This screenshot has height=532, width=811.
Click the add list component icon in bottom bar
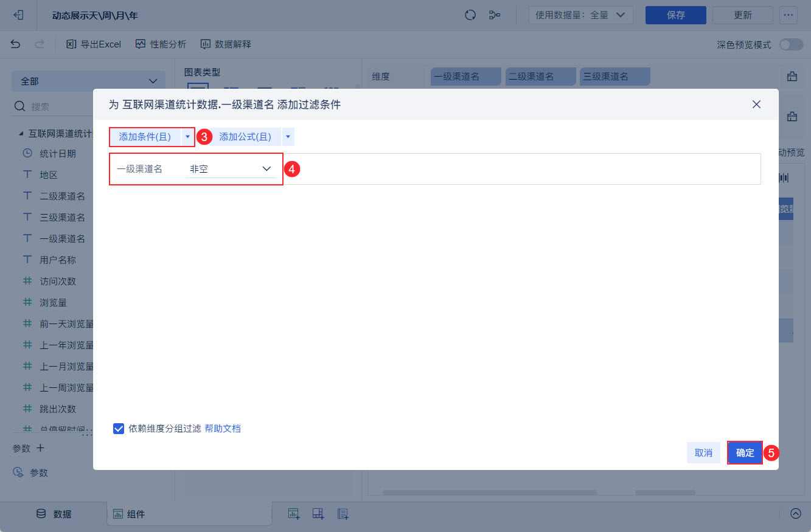pos(343,514)
